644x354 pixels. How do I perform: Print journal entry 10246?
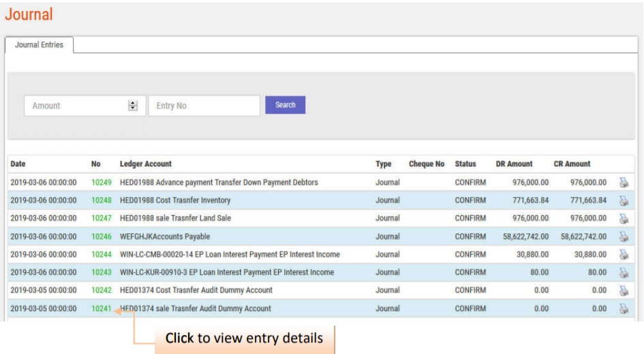click(x=623, y=237)
